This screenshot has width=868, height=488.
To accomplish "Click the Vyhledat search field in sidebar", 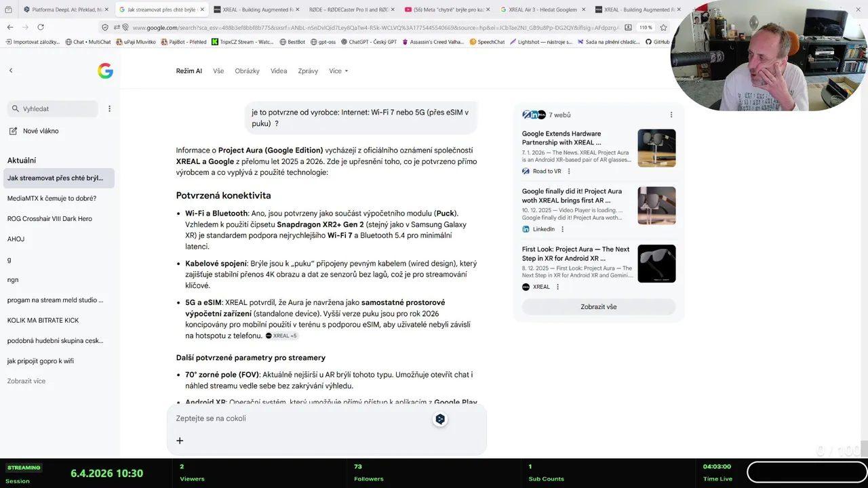I will coord(53,108).
